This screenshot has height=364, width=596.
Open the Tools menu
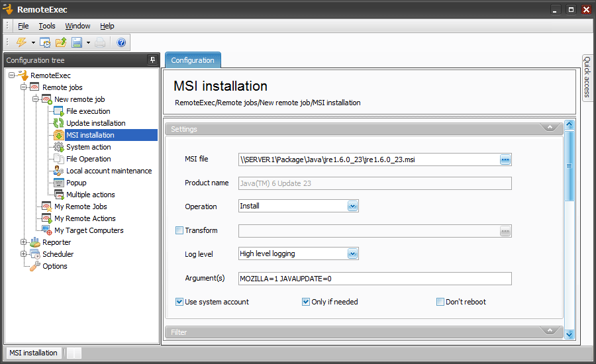[47, 26]
